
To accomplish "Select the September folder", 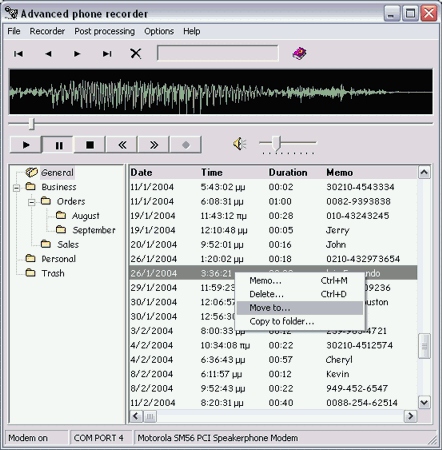I will pos(94,230).
